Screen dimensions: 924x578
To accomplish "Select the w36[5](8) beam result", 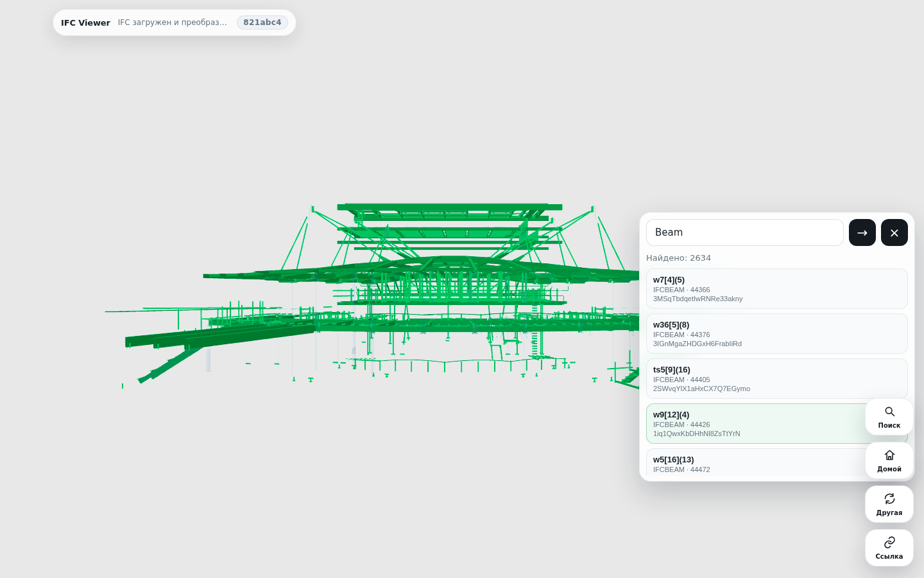I will [x=776, y=334].
